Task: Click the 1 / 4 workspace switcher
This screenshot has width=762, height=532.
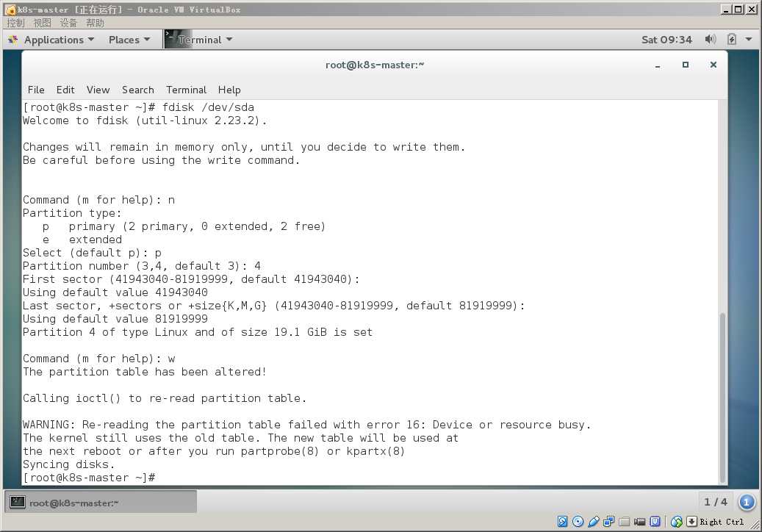Action: pyautogui.click(x=716, y=502)
